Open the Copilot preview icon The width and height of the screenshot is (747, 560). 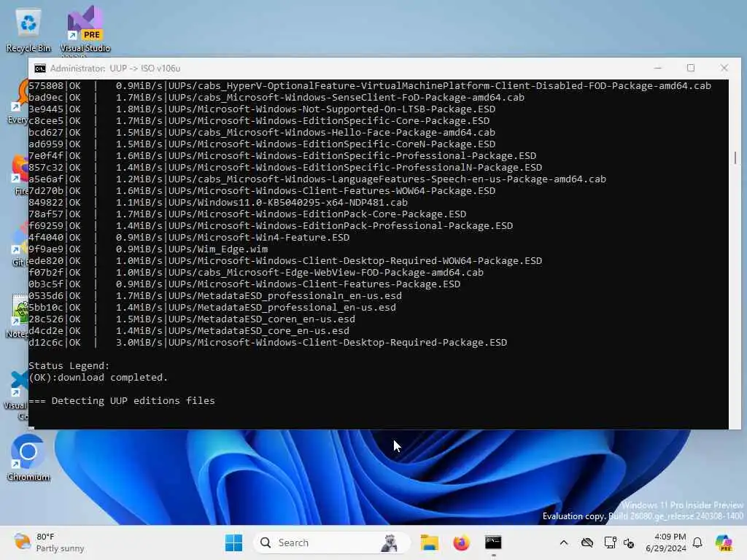click(724, 542)
